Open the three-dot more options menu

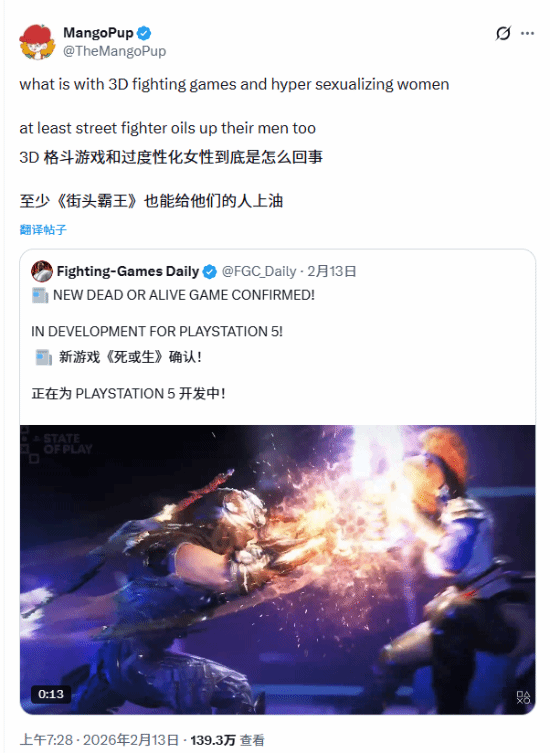coord(527,33)
